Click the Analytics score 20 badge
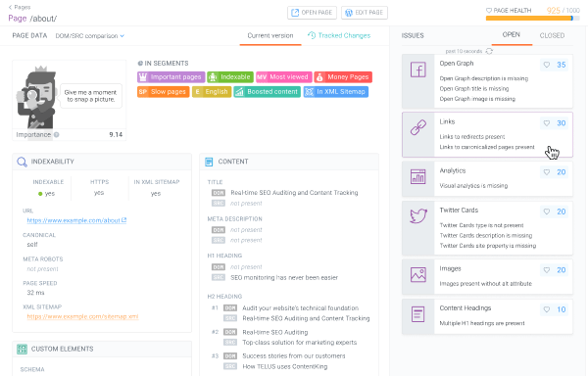 tap(556, 172)
